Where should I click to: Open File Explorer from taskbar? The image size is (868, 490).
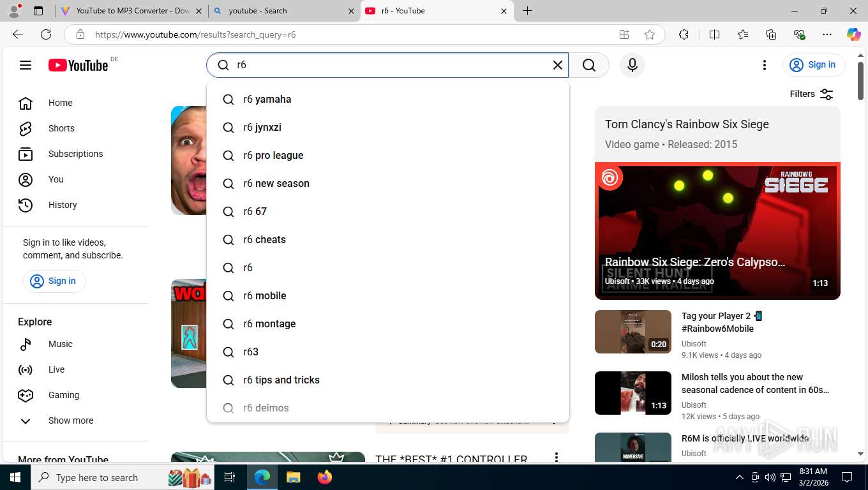pyautogui.click(x=293, y=477)
